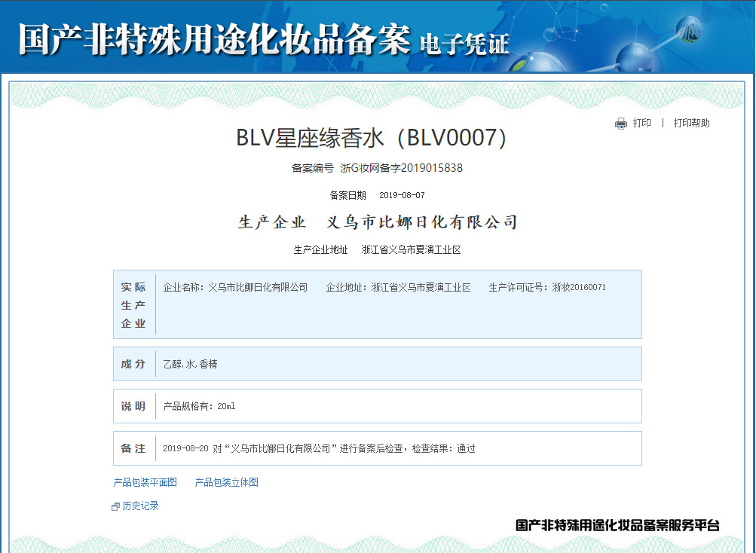Click 企业地址 entry in the table
756x553 pixels.
click(398, 287)
